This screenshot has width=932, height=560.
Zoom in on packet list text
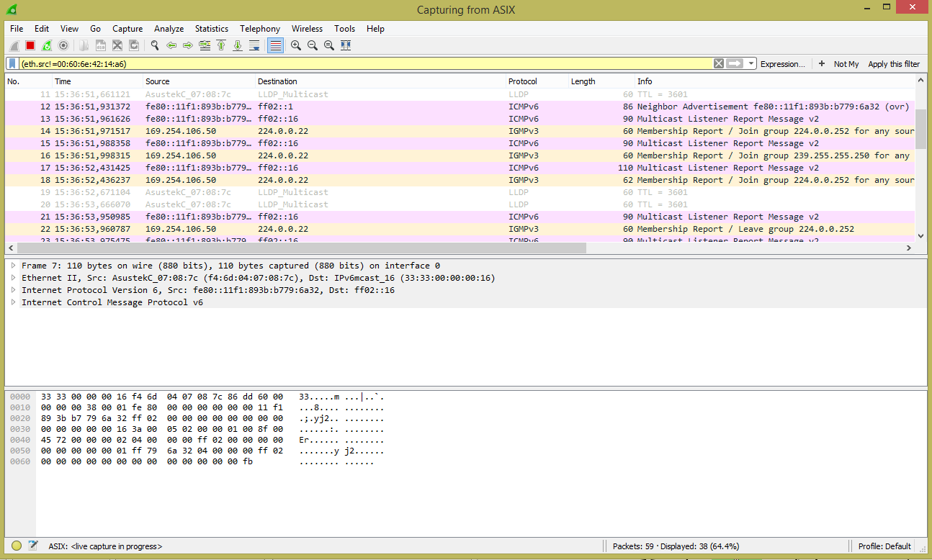[296, 45]
